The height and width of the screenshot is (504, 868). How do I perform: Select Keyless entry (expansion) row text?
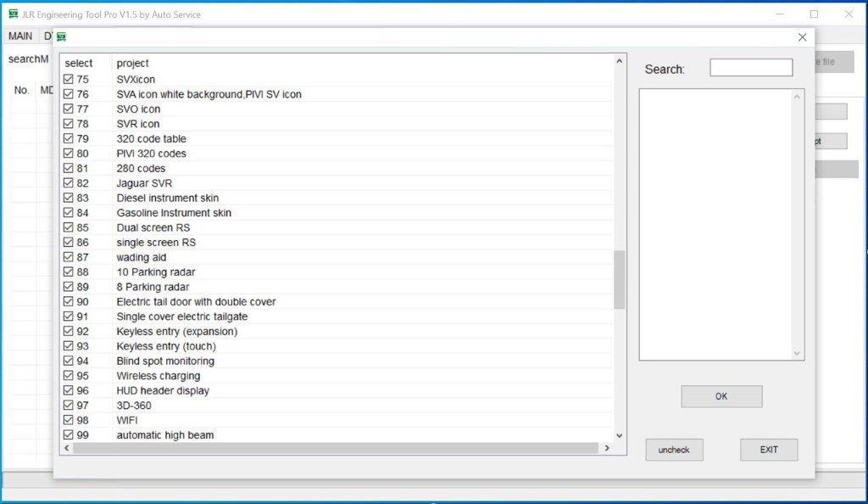[176, 331]
